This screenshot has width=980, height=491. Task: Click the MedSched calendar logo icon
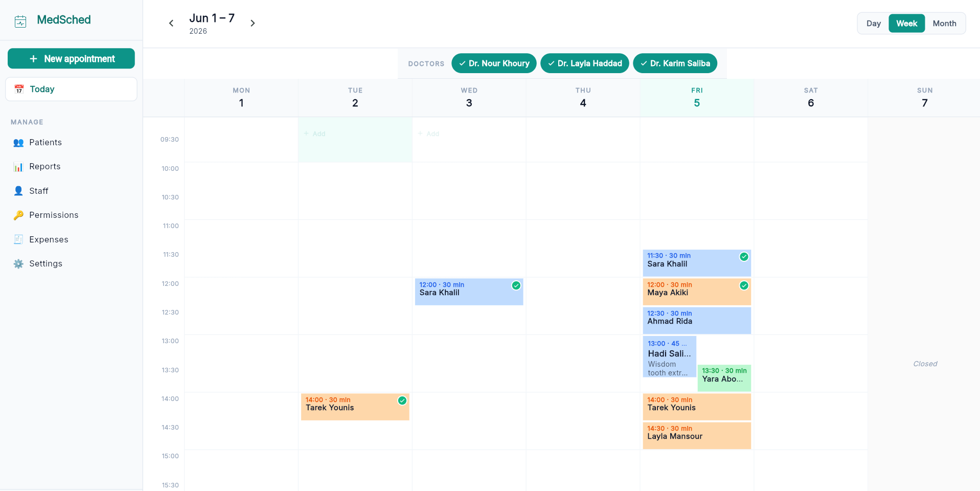click(x=20, y=21)
